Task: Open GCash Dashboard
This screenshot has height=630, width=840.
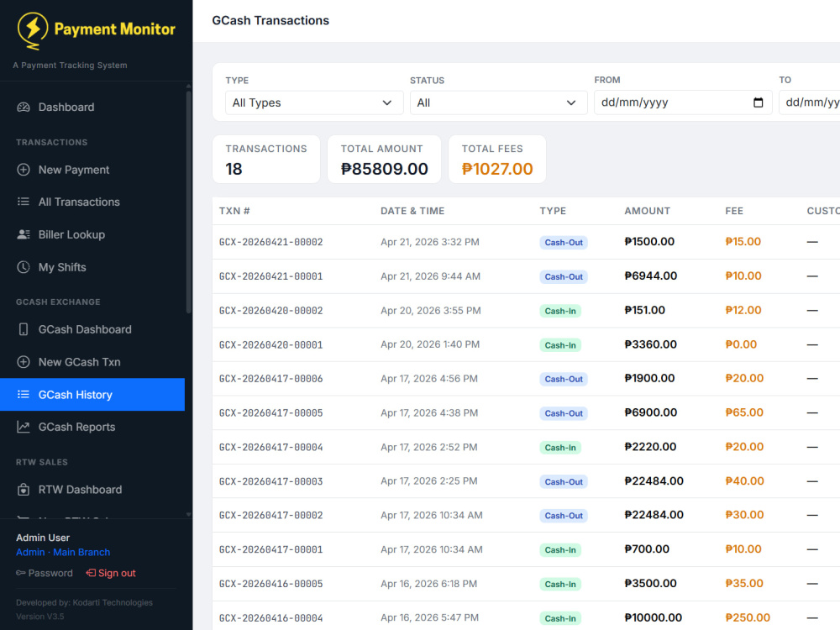Action: (92, 329)
